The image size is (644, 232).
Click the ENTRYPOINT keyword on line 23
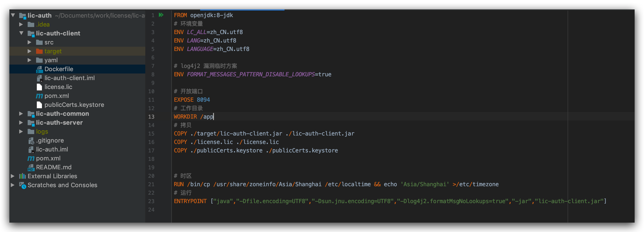coord(190,201)
